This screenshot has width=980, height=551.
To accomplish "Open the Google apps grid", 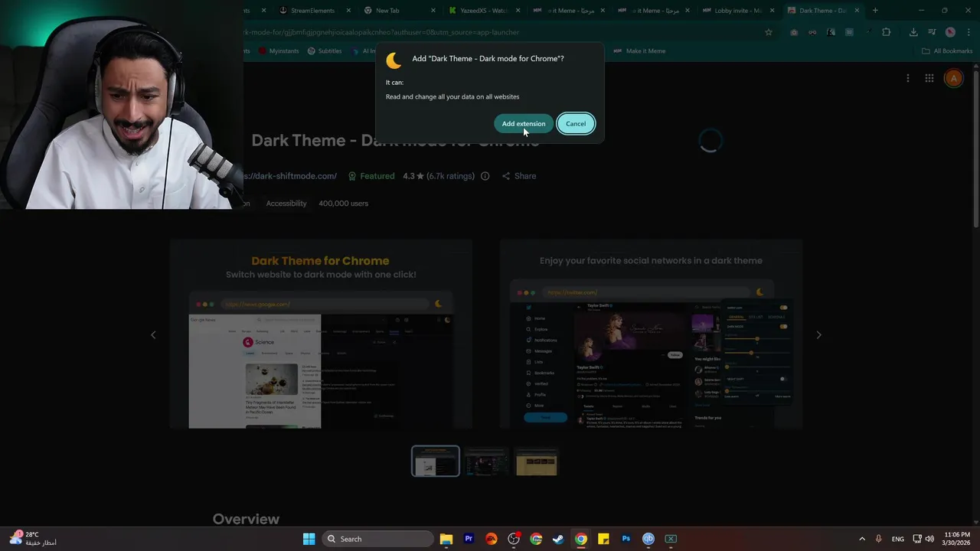I will pos(929,78).
